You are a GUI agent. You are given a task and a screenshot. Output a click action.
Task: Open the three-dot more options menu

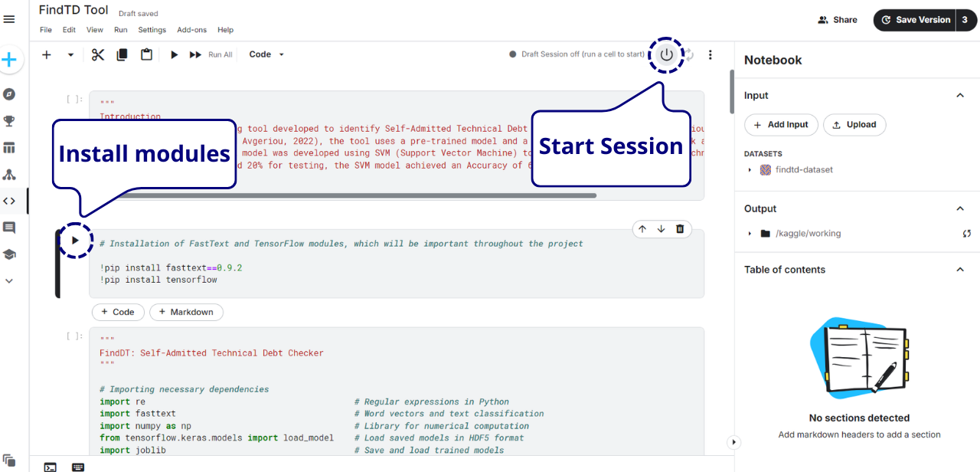click(x=710, y=54)
